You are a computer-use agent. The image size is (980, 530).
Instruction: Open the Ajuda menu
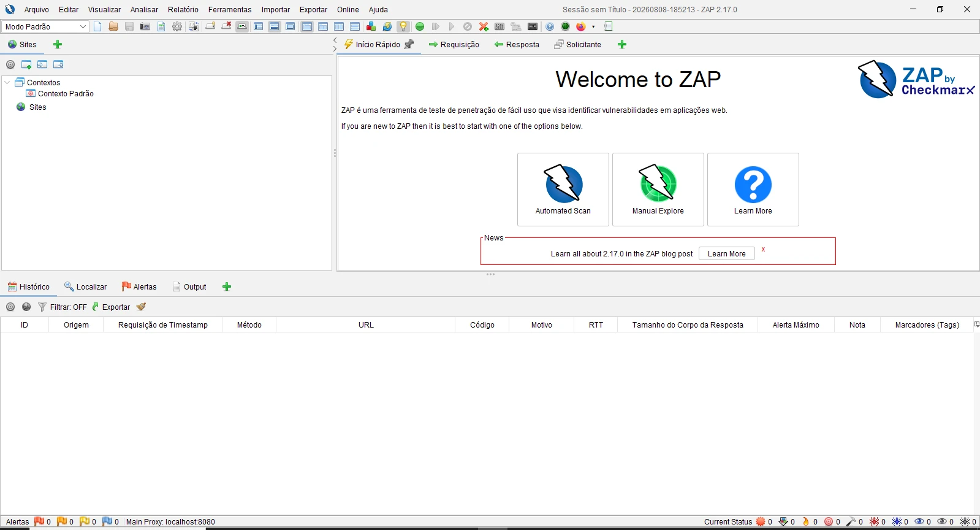pos(378,10)
